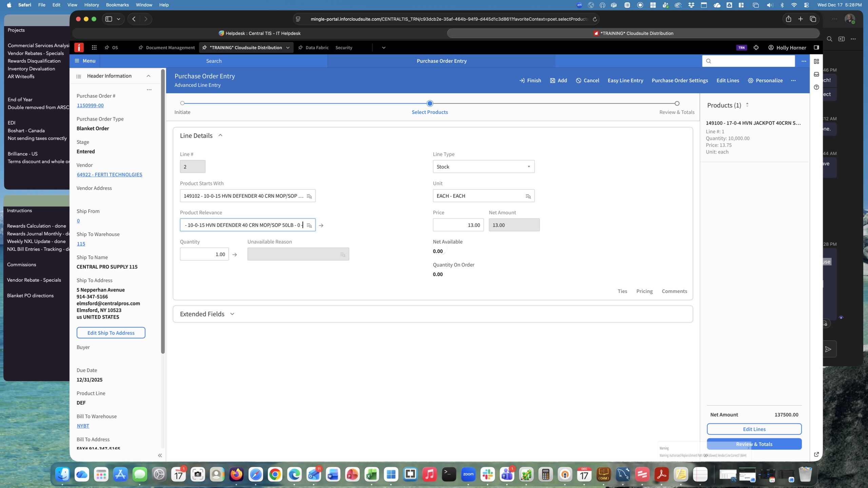The height and width of the screenshot is (488, 868).
Task: Toggle Safari sidebar button
Action: tap(108, 19)
